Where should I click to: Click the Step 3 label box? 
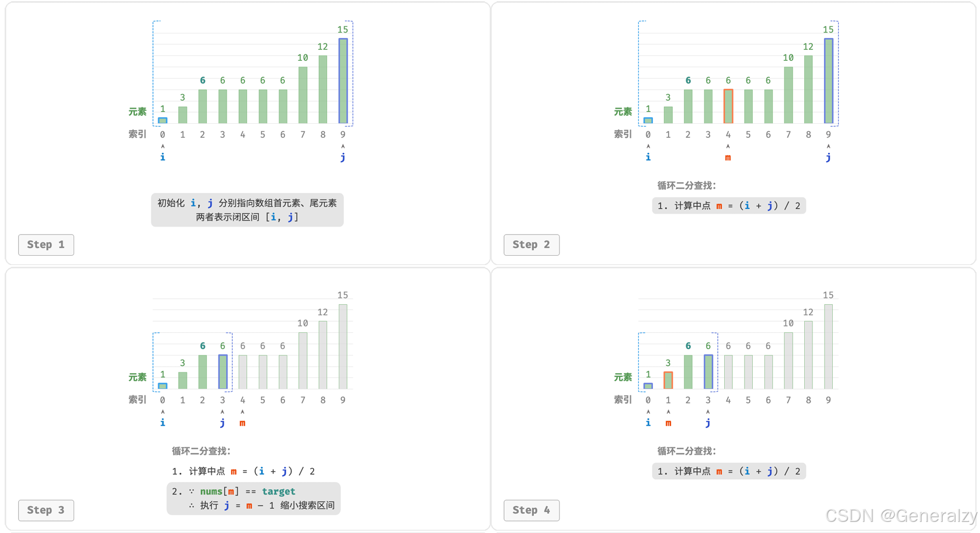click(46, 510)
